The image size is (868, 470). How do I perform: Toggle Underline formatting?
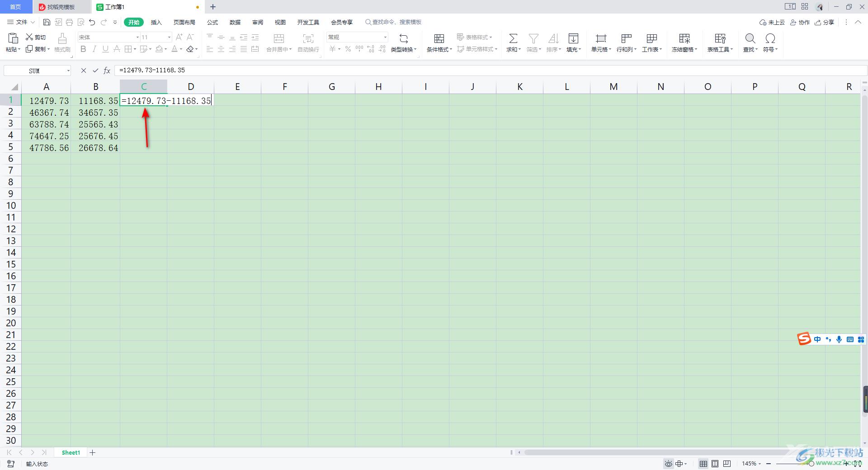[x=105, y=49]
